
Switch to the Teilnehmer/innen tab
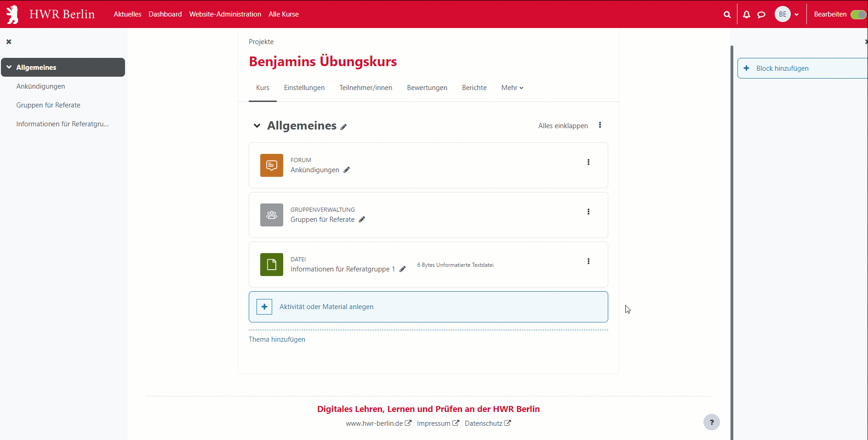(365, 88)
